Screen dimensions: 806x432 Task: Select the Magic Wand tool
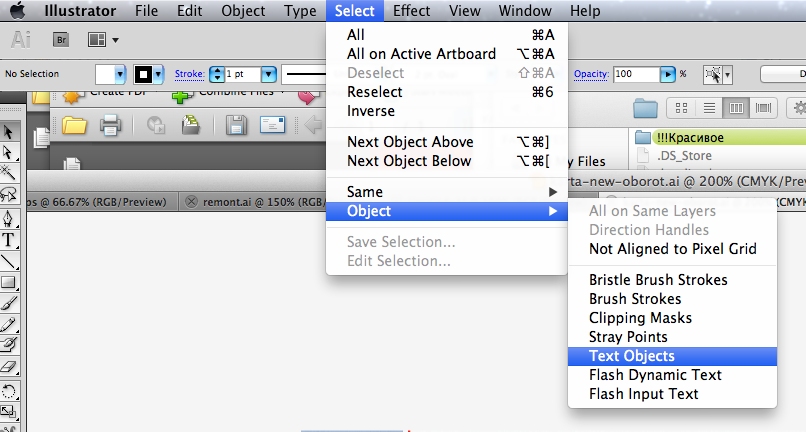[9, 172]
